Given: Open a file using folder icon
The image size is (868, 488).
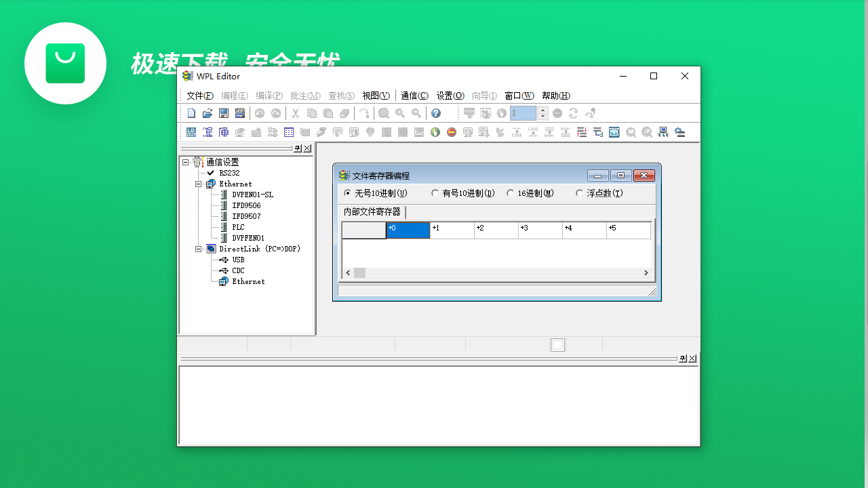Looking at the screenshot, I should [x=208, y=113].
